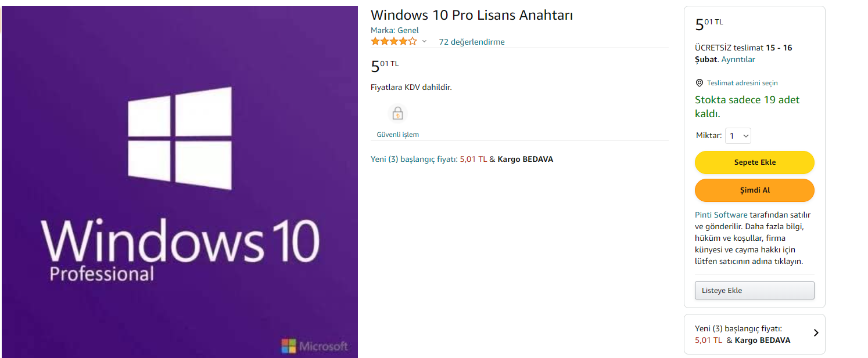Open the Ayrıntılar delivery details link
Screen dimensions: 868x358
(738, 59)
